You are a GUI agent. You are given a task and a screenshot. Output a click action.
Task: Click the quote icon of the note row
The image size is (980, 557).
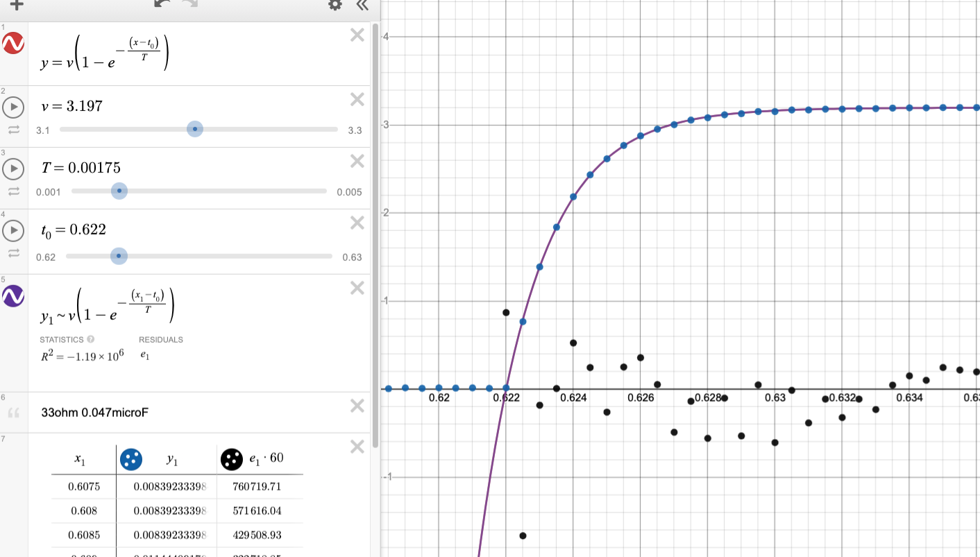pos(13,413)
